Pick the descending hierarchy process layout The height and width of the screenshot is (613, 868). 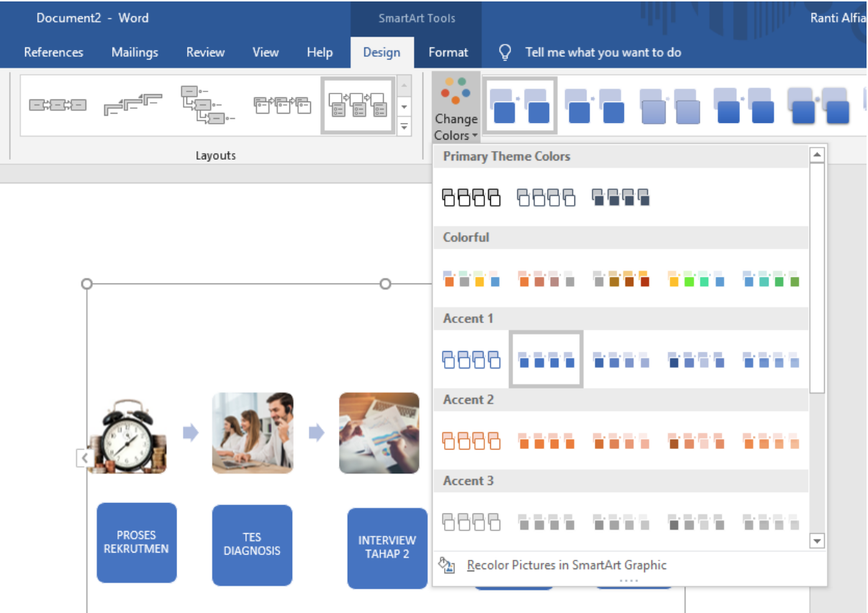pos(208,105)
